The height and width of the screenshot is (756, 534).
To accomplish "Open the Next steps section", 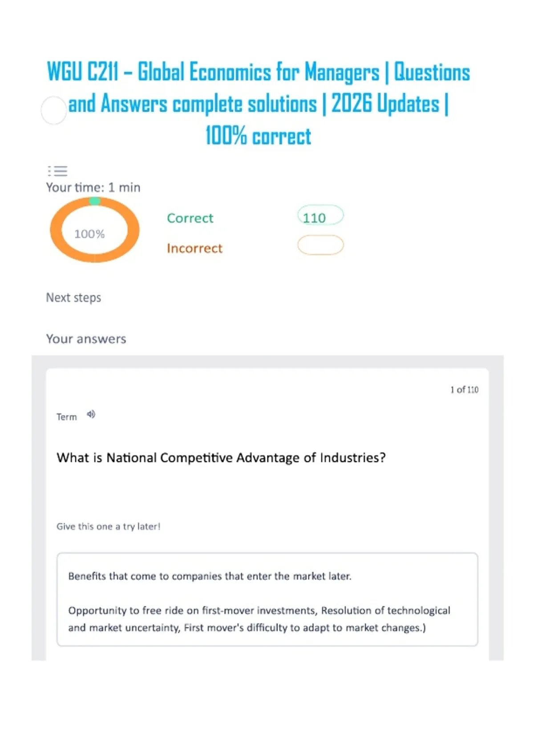I will pos(73,298).
